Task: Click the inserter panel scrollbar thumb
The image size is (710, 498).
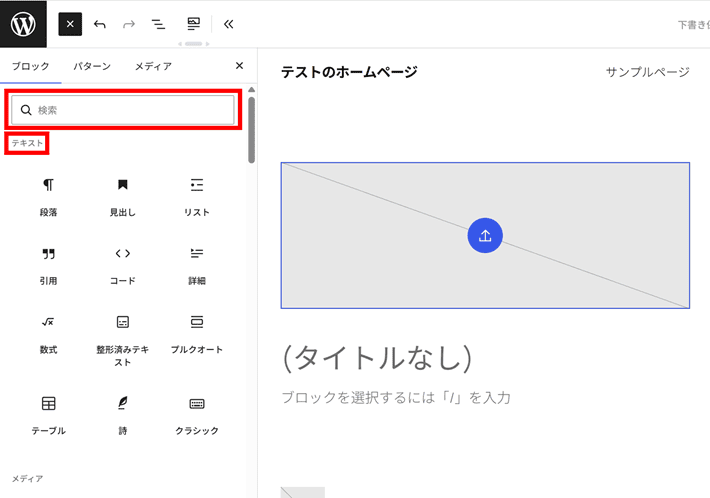Action: [x=251, y=130]
